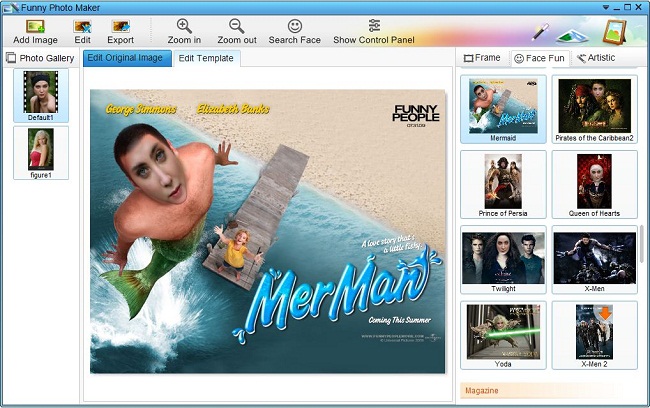Click the framed picture icon at top right
650x408 pixels.
[x=615, y=32]
